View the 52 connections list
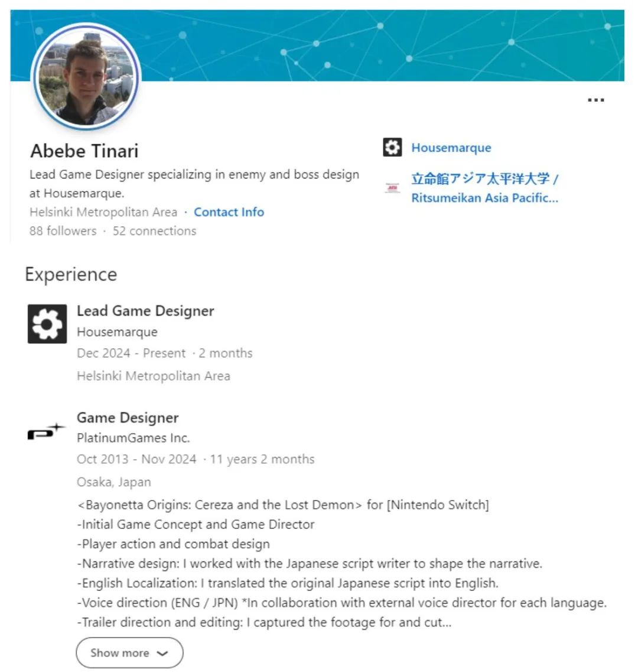Image resolution: width=638 pixels, height=672 pixels. pyautogui.click(x=154, y=231)
